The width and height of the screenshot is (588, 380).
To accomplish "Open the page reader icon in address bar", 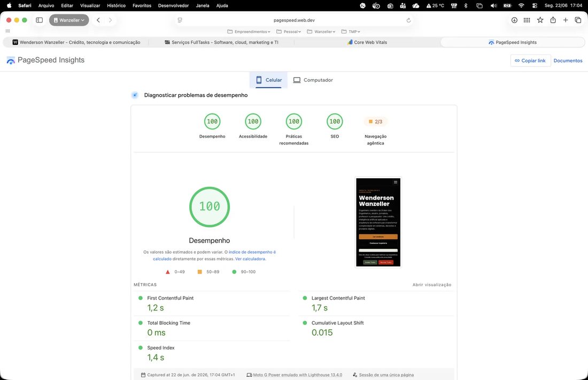I will click(x=180, y=20).
